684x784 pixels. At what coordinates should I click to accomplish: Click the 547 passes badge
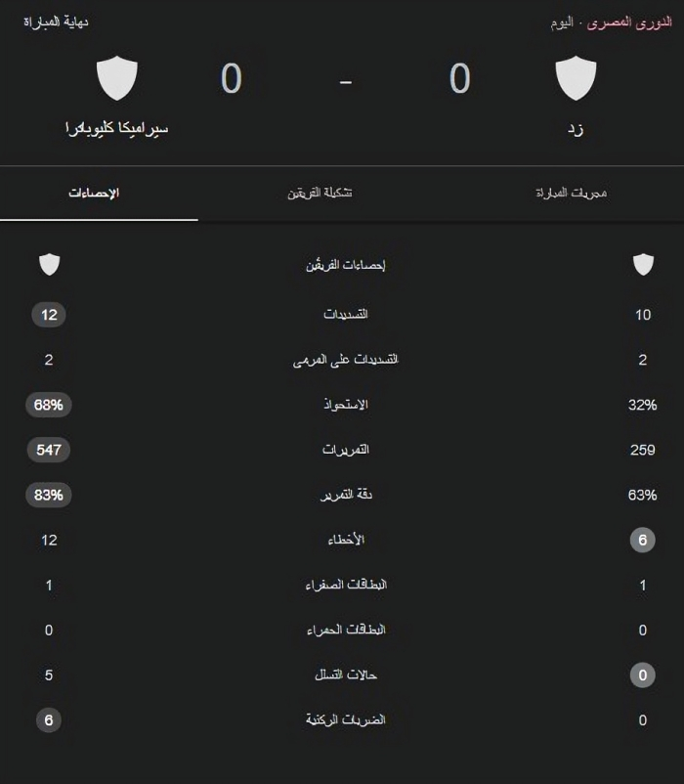coord(49,450)
